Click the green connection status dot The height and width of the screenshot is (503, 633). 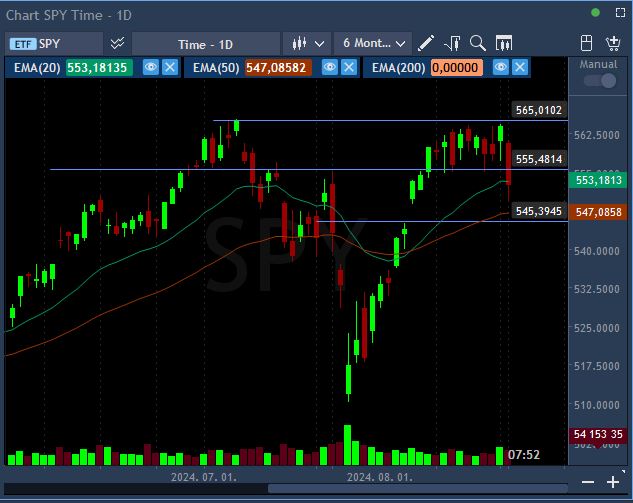pos(595,13)
